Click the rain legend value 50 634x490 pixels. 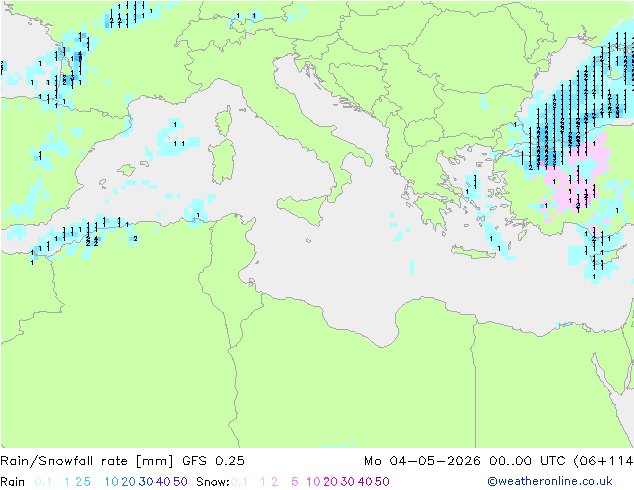(180, 482)
